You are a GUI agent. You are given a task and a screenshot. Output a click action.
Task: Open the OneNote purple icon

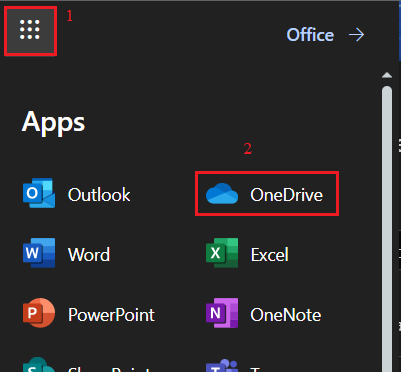(x=222, y=313)
